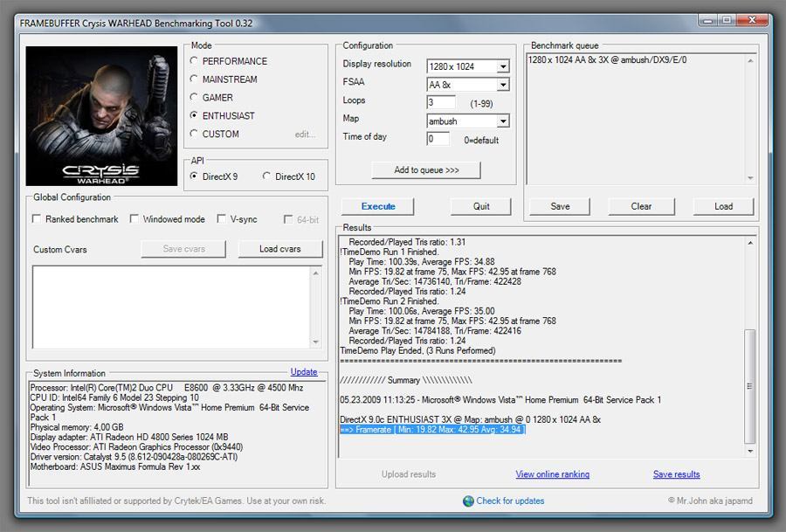Image resolution: width=786 pixels, height=532 pixels.
Task: Clear the benchmark queue
Action: click(x=641, y=206)
